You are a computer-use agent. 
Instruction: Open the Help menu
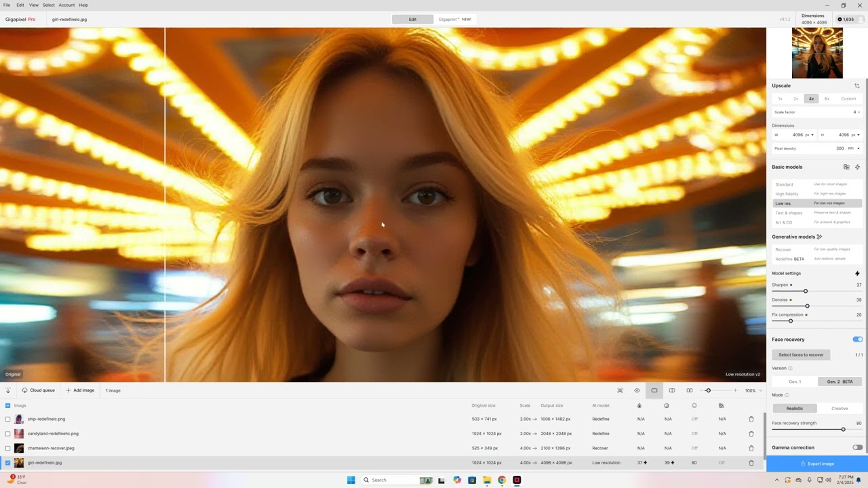coord(83,5)
